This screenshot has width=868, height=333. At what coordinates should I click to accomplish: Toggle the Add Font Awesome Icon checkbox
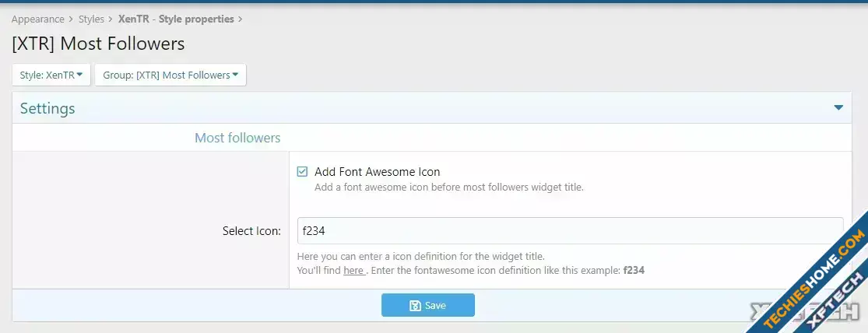coord(302,172)
